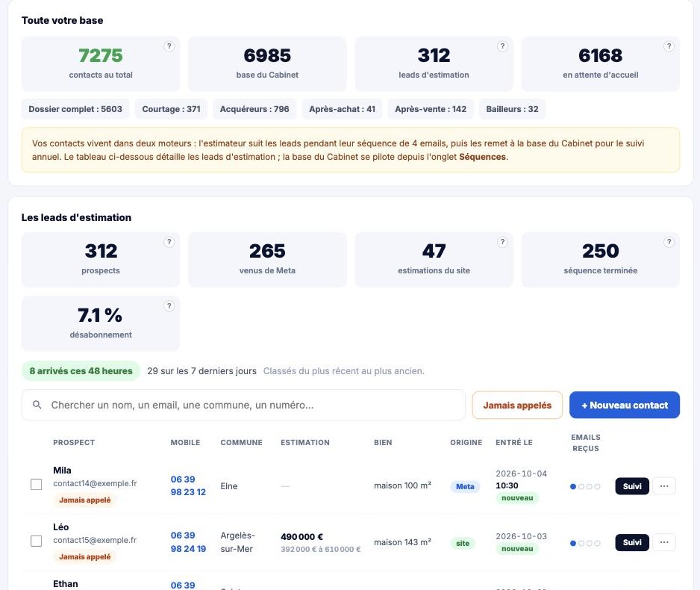700x590 pixels.
Task: Open more options menu for Mila
Action: (x=664, y=486)
